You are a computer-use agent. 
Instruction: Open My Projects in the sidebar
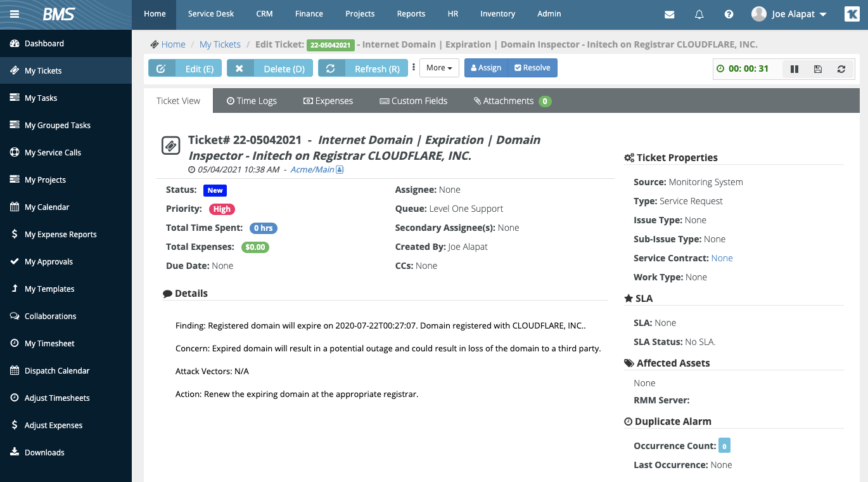[x=66, y=180]
